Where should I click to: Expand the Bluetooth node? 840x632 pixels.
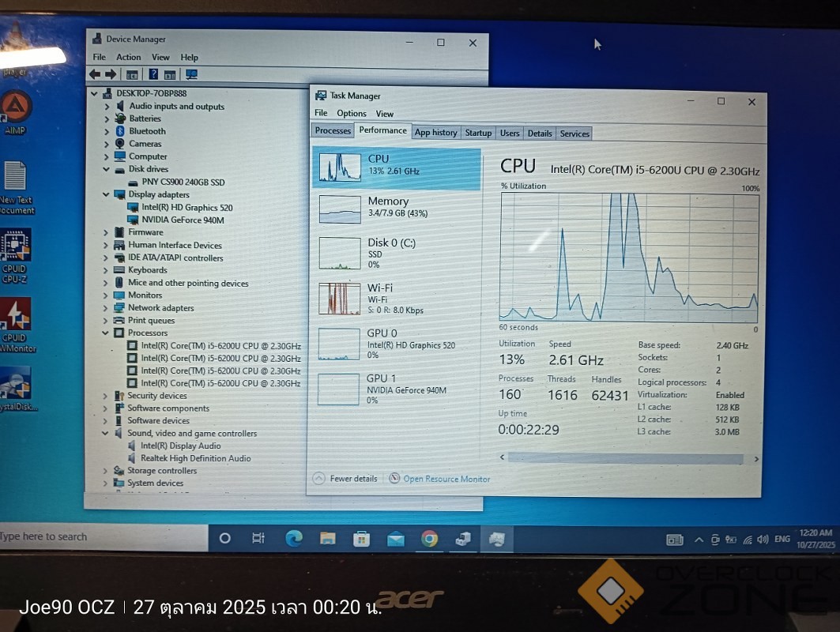click(x=107, y=131)
